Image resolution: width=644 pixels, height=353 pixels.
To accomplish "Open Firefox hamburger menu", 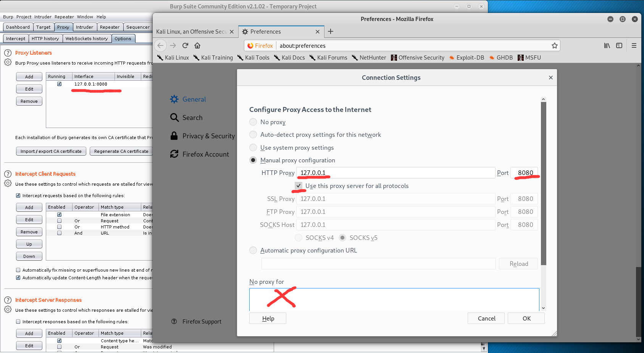I will point(634,45).
